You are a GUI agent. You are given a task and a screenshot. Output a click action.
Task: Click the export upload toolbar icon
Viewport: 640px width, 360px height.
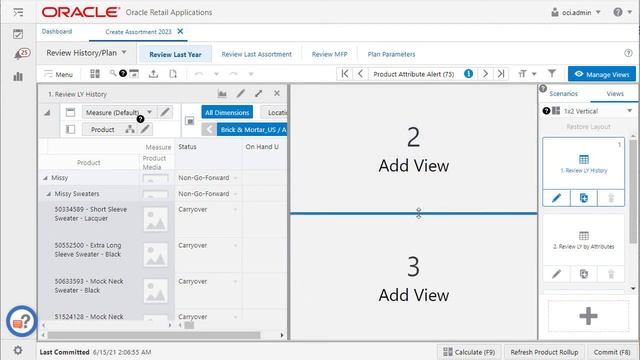coord(153,73)
